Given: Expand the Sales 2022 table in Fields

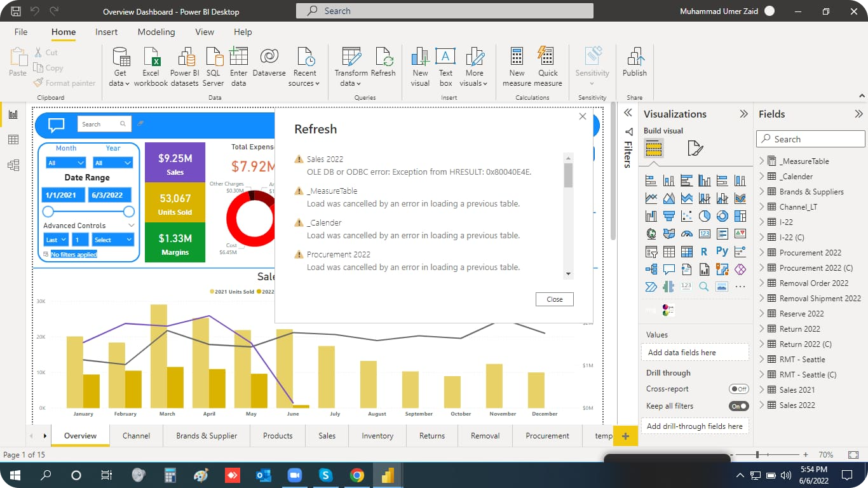Looking at the screenshot, I should click(x=762, y=405).
